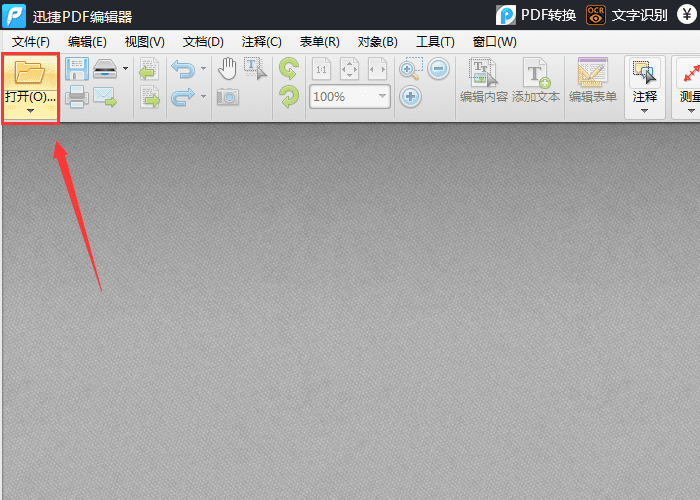This screenshot has width=700, height=500.
Task: Click the send by email envelope icon
Action: coord(105,96)
